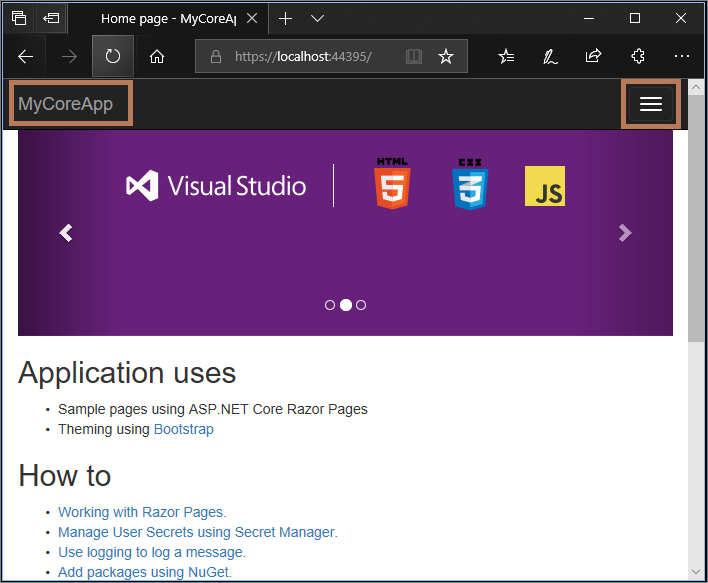
Task: Select the Home page browser tab
Action: (x=168, y=19)
